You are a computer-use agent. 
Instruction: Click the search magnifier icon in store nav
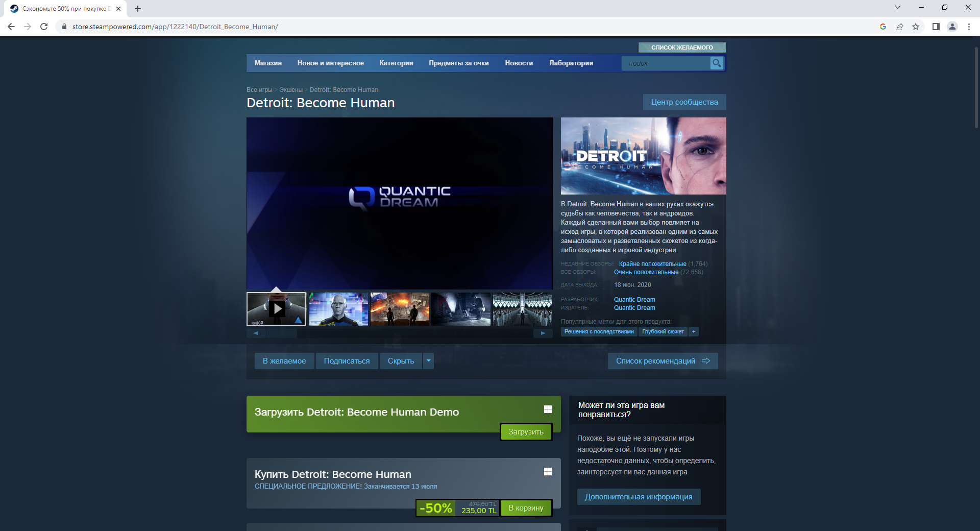[x=717, y=63]
